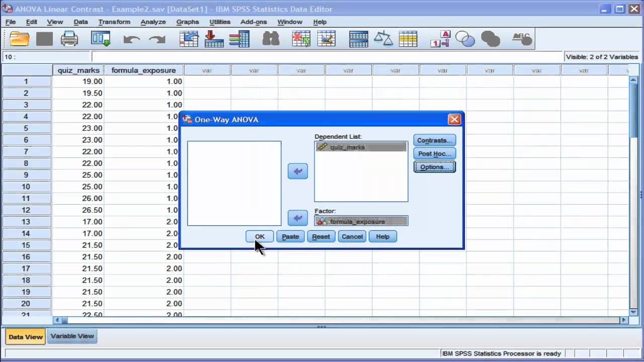Select the quiz_marks column header

tap(78, 70)
